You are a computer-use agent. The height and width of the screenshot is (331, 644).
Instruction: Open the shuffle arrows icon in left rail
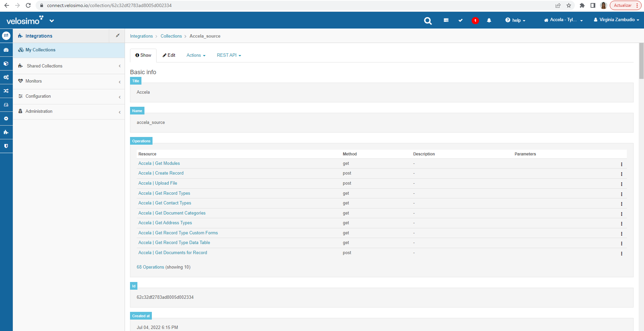(x=6, y=91)
